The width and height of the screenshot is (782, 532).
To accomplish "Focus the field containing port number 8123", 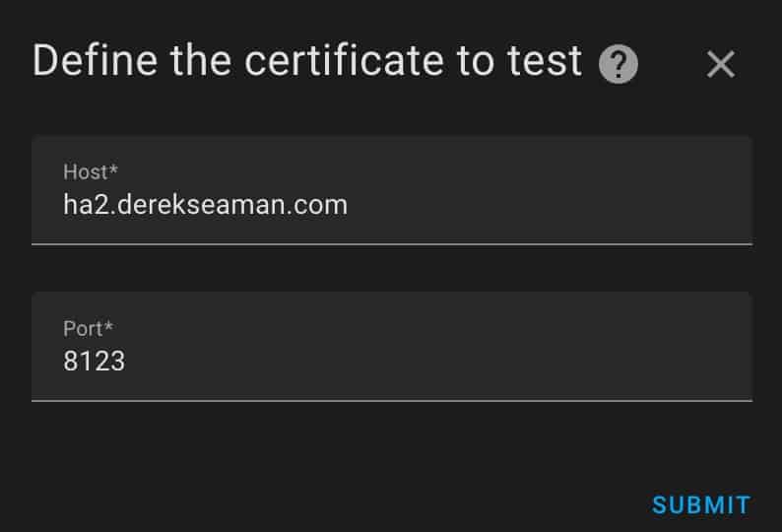I will [x=392, y=347].
